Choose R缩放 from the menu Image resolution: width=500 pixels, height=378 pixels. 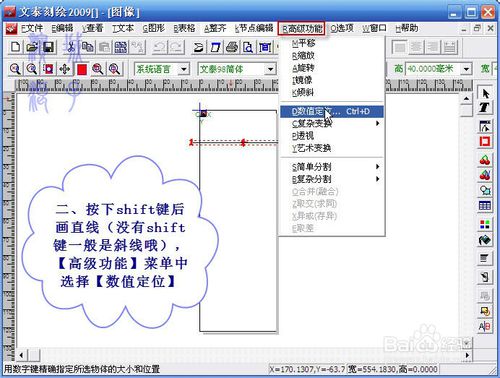pyautogui.click(x=332, y=55)
